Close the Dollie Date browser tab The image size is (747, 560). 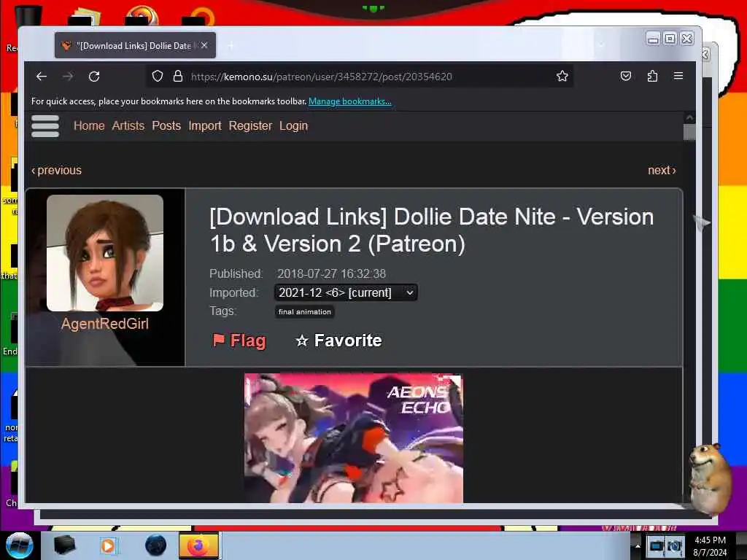(204, 45)
